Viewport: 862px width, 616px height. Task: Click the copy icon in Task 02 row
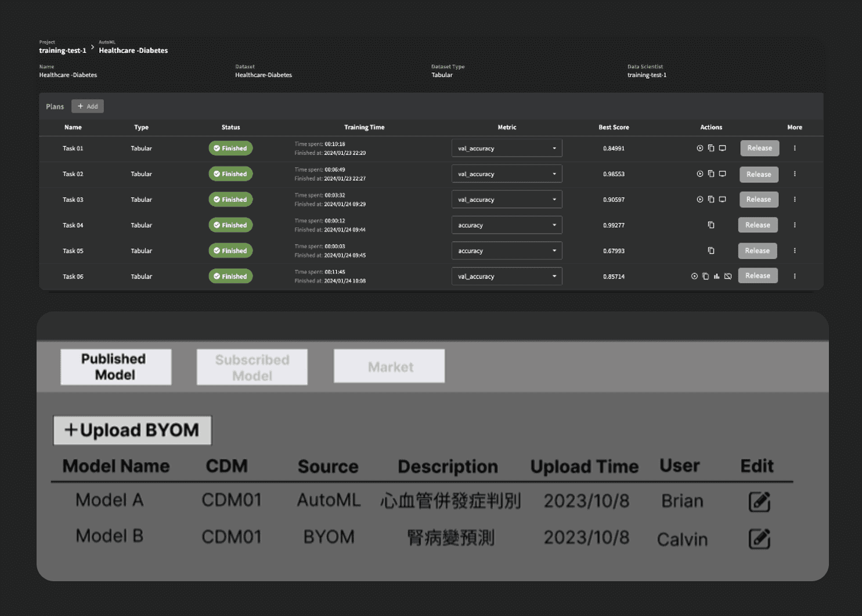[x=711, y=174]
